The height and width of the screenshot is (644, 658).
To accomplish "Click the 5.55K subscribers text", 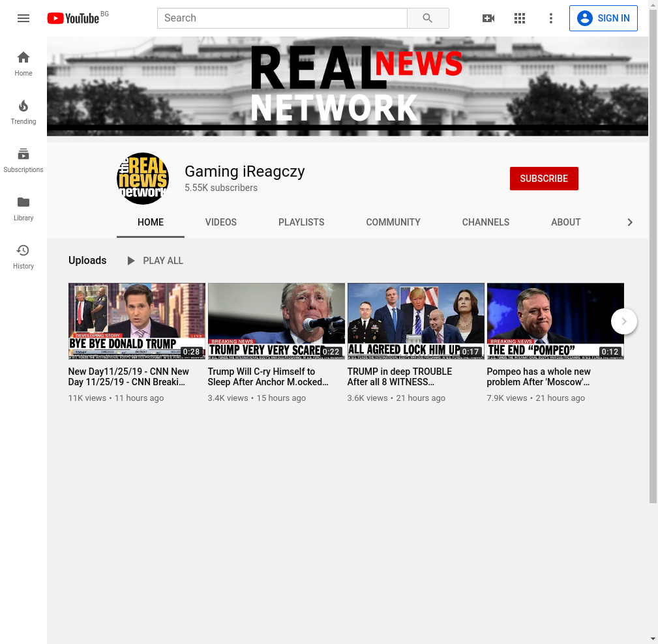I will click(221, 188).
